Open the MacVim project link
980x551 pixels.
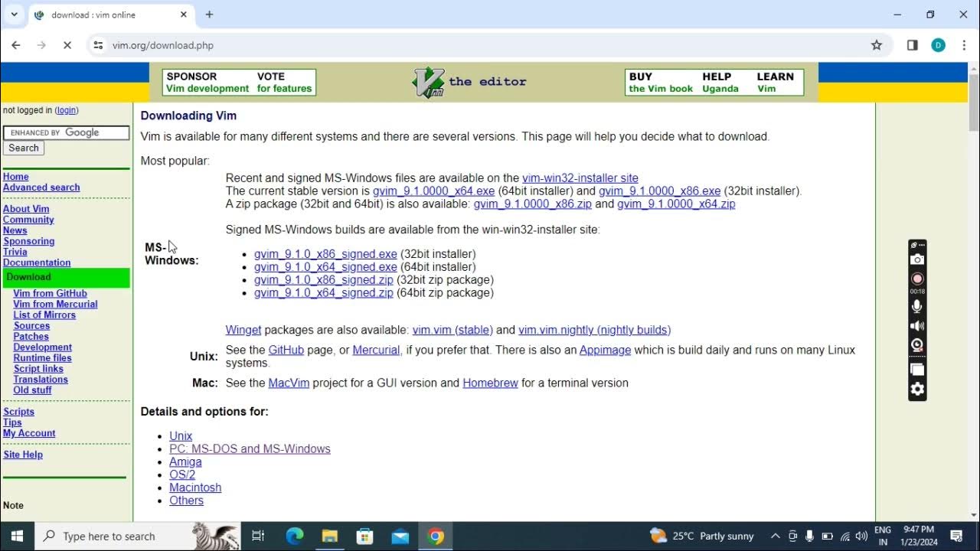click(x=289, y=383)
